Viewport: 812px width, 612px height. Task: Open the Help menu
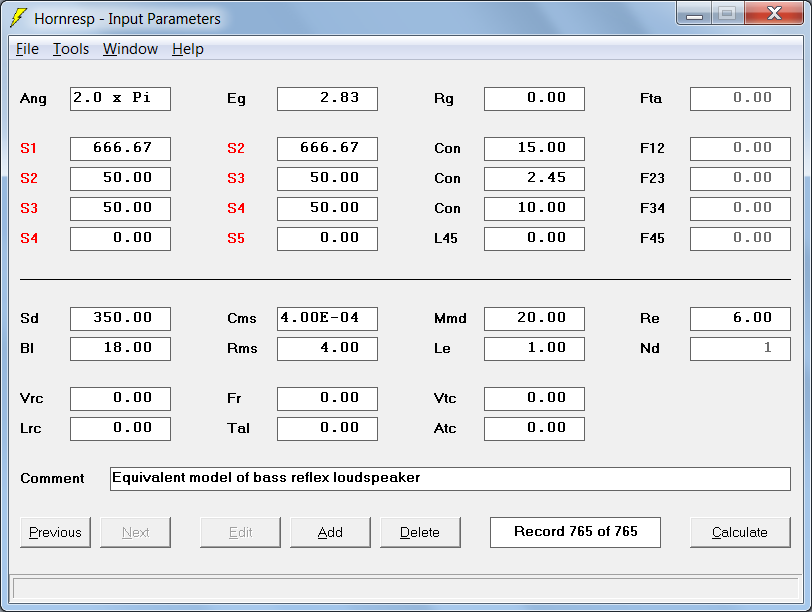(188, 49)
